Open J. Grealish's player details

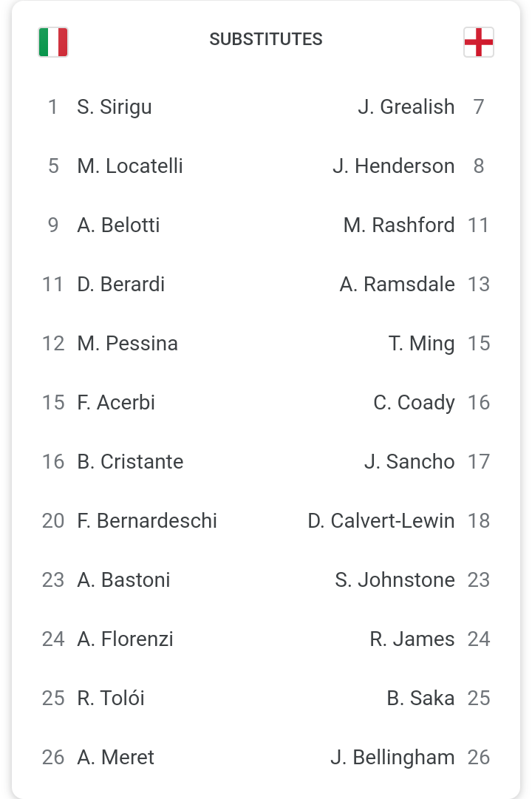[x=407, y=106]
